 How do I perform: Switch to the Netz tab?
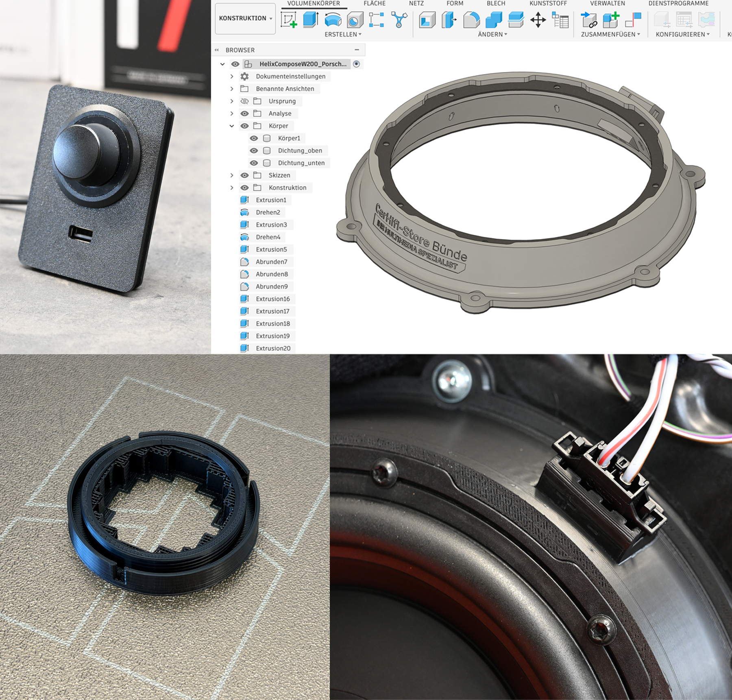pos(416,4)
